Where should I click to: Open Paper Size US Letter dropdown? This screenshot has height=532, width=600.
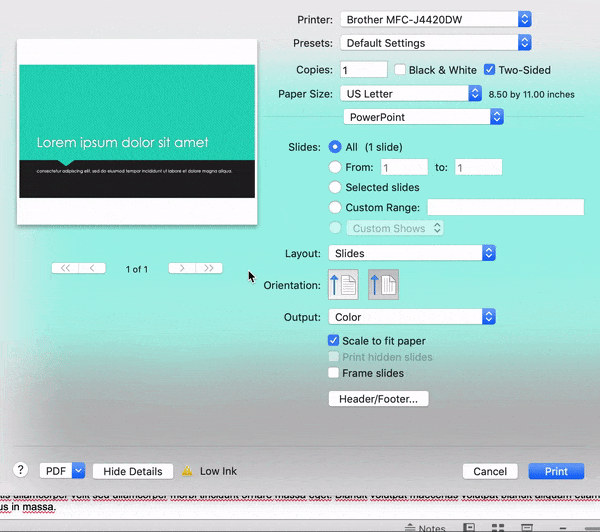[x=411, y=94]
